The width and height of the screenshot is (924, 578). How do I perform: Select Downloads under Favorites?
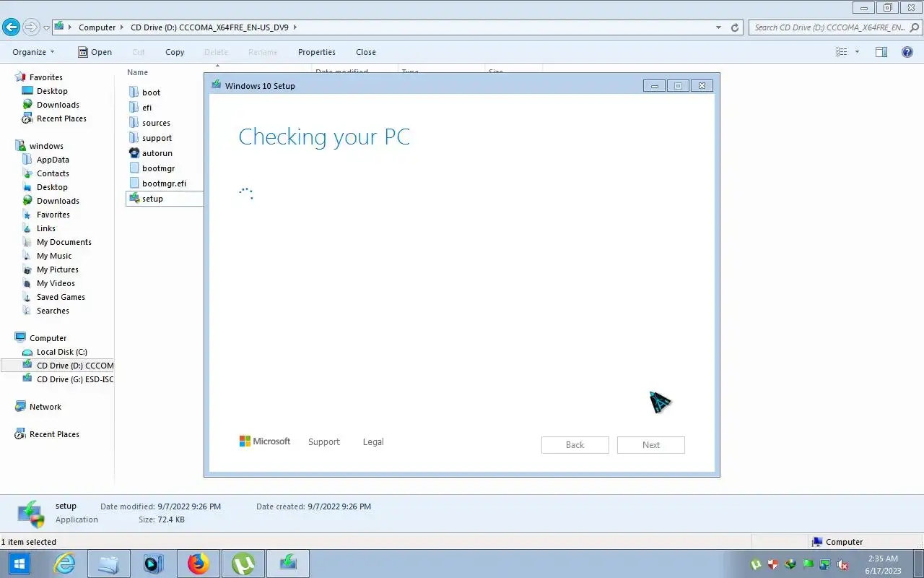58,105
